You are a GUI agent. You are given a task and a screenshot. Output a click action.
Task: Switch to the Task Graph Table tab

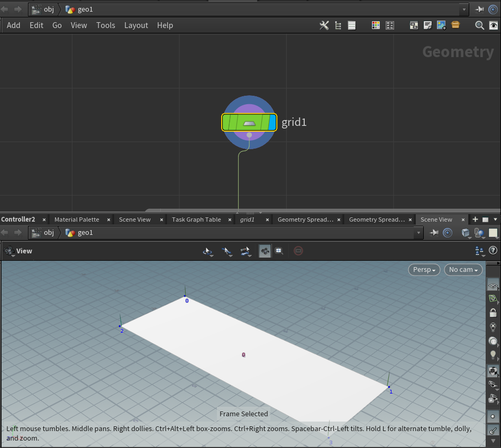tap(196, 220)
